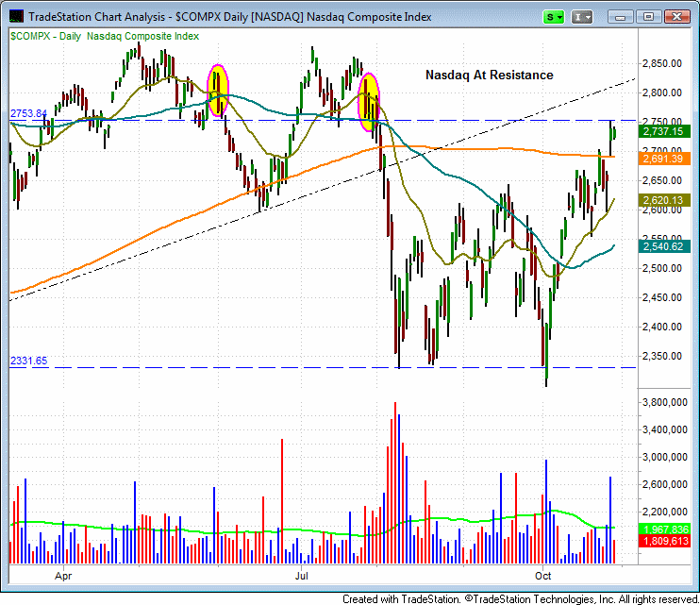700x605 pixels.
Task: Close the chart analysis window
Action: 676,17
